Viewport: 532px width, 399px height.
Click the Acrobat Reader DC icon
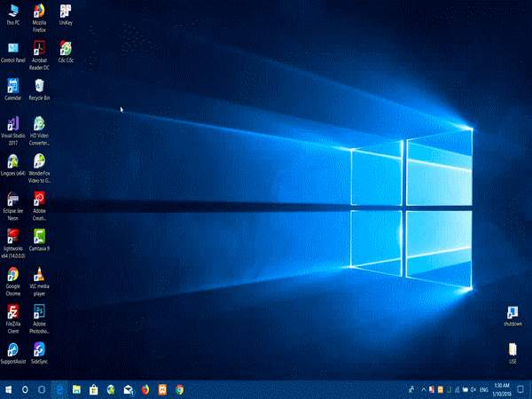(39, 48)
